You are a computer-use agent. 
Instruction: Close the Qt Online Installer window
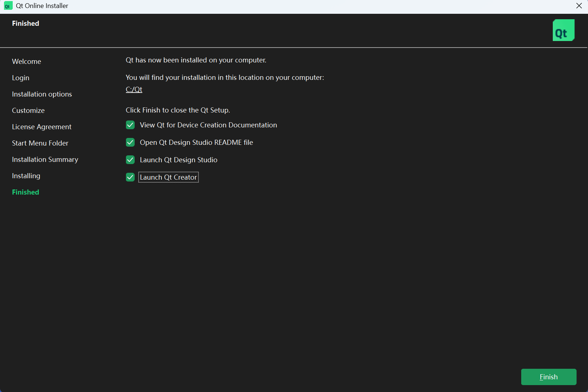click(579, 6)
